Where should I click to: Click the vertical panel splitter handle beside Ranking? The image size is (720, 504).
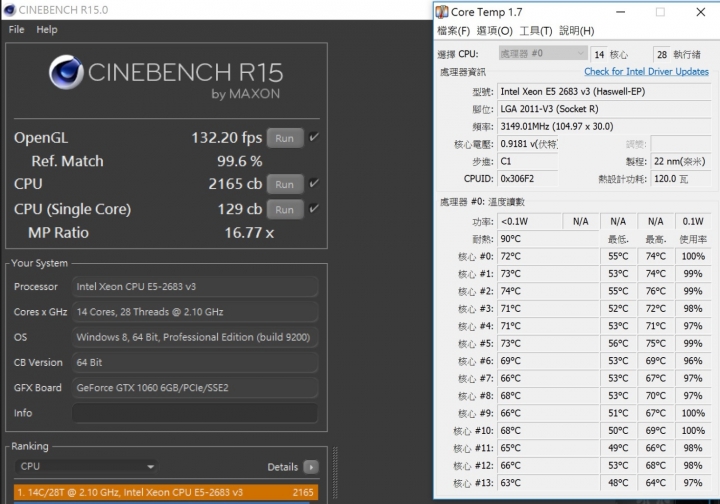pyautogui.click(x=335, y=473)
